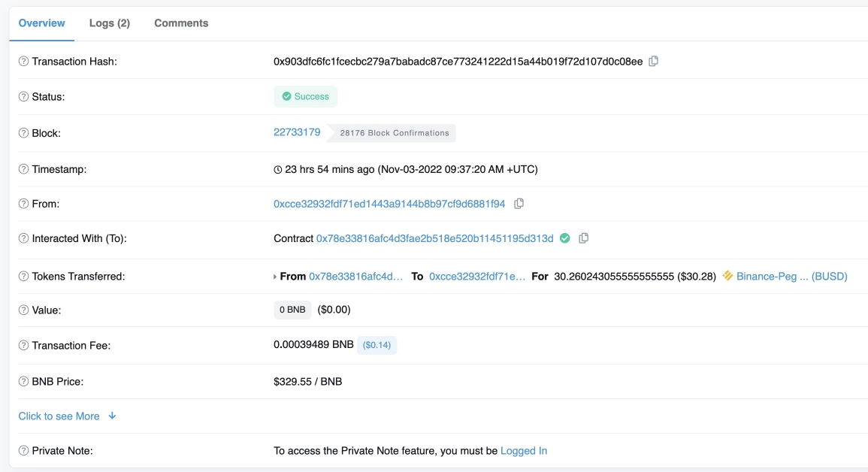Click the Success status check icon

287,96
